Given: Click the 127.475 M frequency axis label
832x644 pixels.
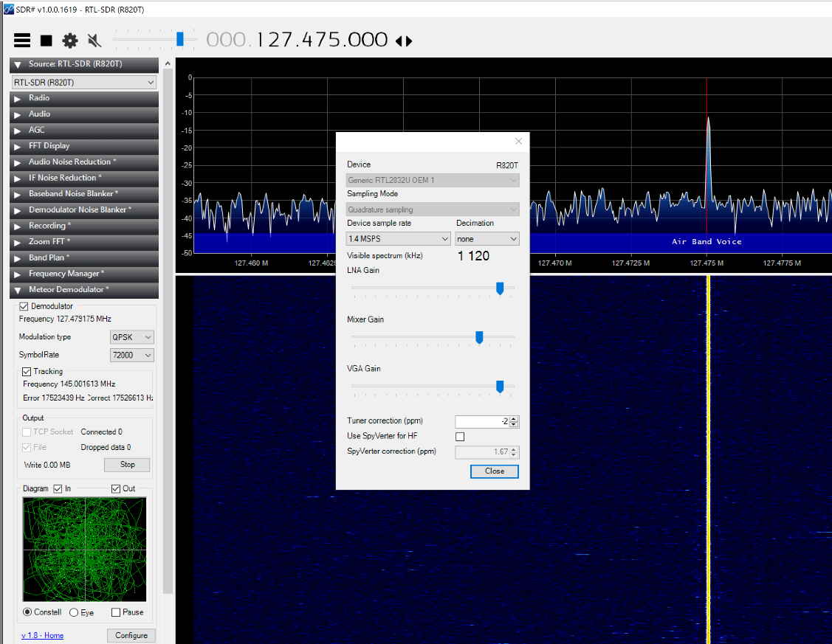Looking at the screenshot, I should (706, 263).
